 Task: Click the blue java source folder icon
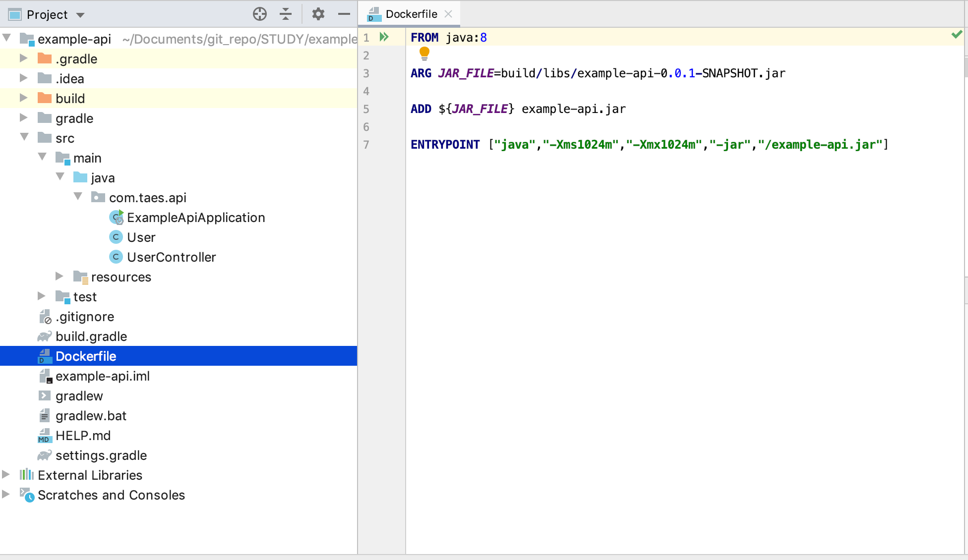(x=80, y=177)
